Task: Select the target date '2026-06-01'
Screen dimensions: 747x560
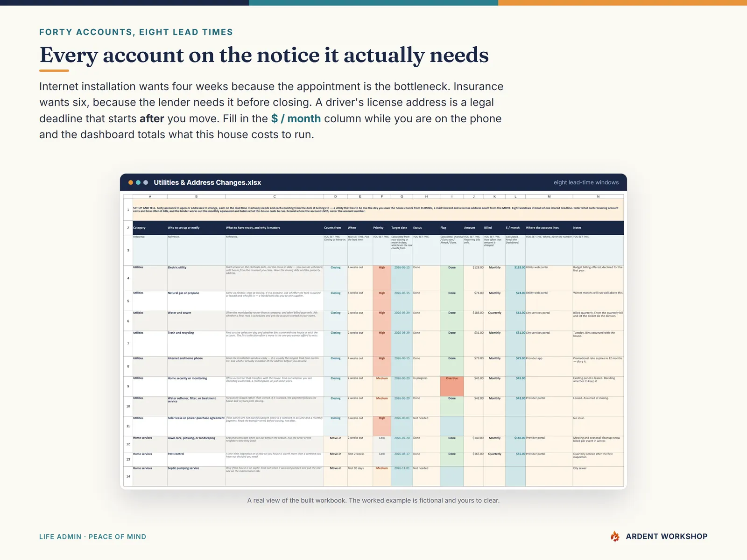Action: pos(402,426)
